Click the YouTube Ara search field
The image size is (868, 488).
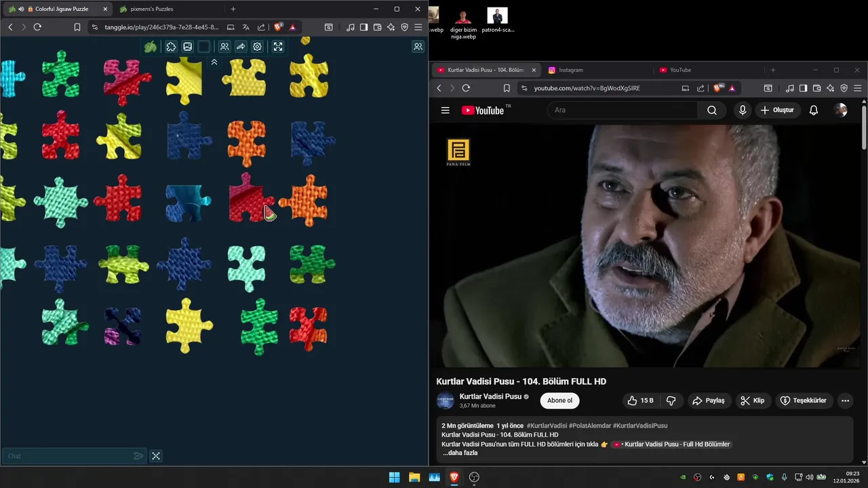623,110
